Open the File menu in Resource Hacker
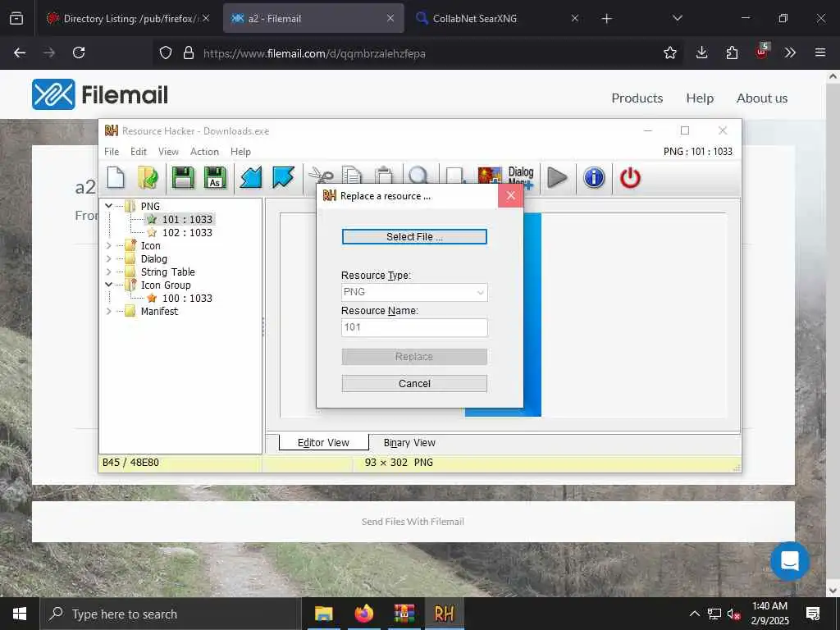 [112, 152]
